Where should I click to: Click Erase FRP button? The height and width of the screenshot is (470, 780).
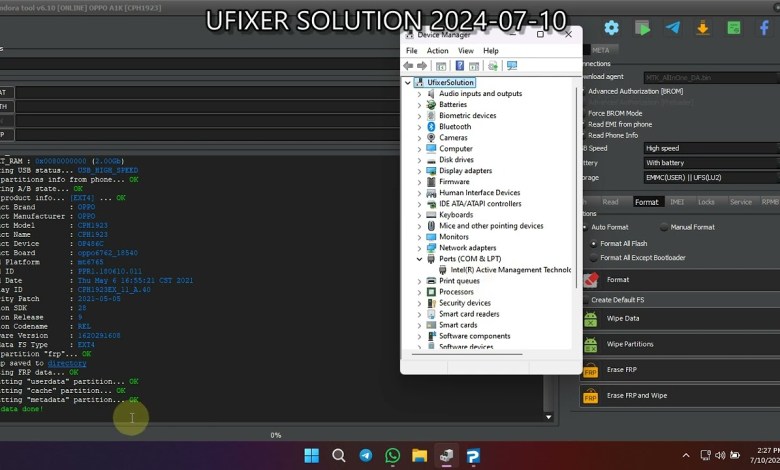tap(681, 370)
